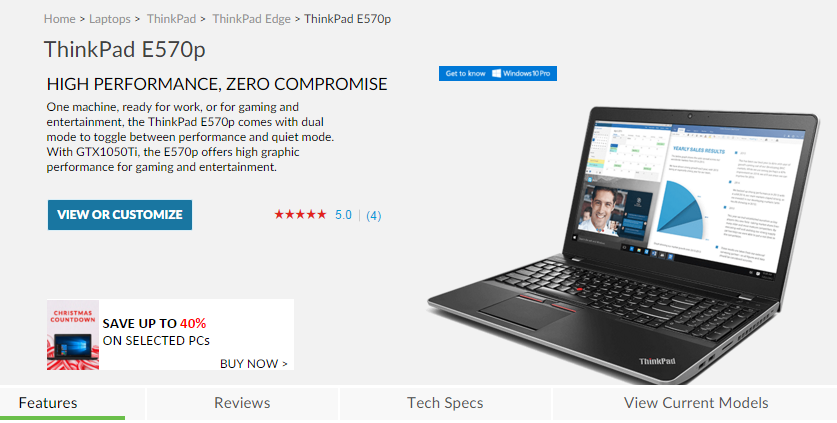The width and height of the screenshot is (837, 423).
Task: Click the red five-star rating icons
Action: click(300, 215)
